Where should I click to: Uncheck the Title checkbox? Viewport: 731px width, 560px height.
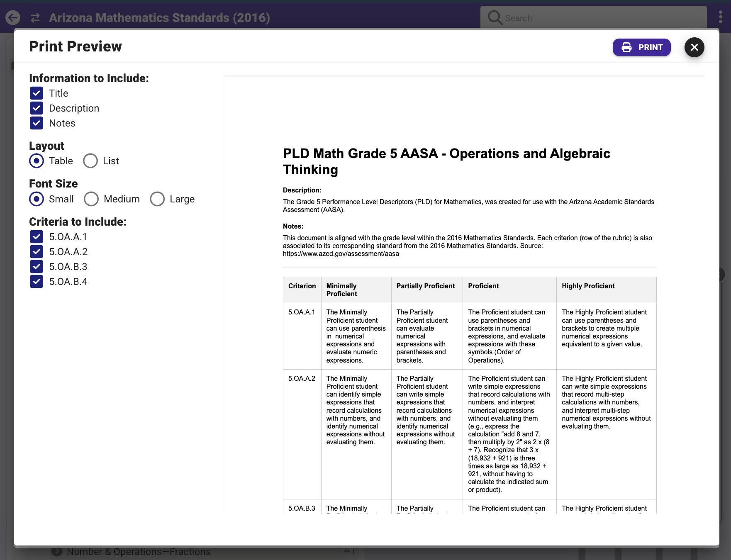click(x=37, y=93)
